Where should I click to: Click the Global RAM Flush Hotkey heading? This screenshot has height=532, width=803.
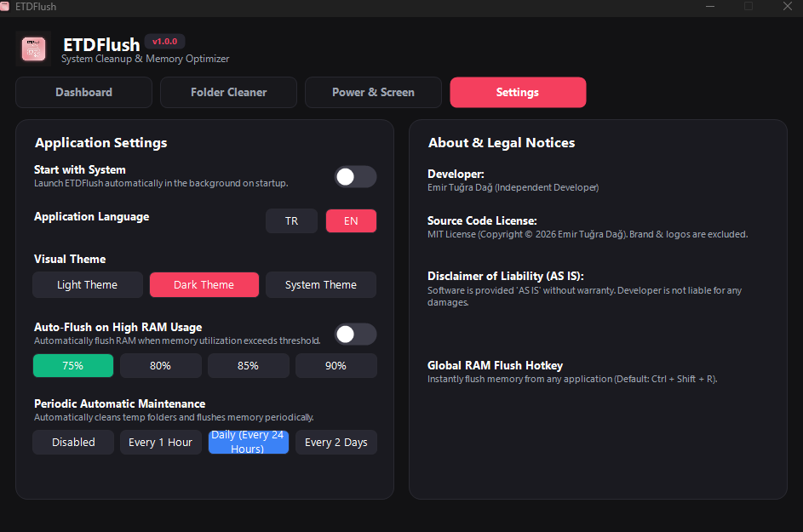point(496,365)
